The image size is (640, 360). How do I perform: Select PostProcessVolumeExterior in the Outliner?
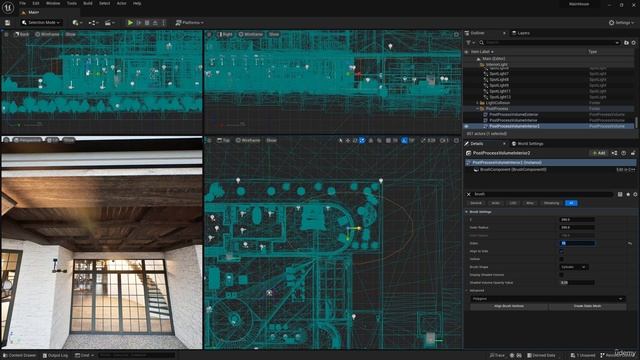(513, 115)
